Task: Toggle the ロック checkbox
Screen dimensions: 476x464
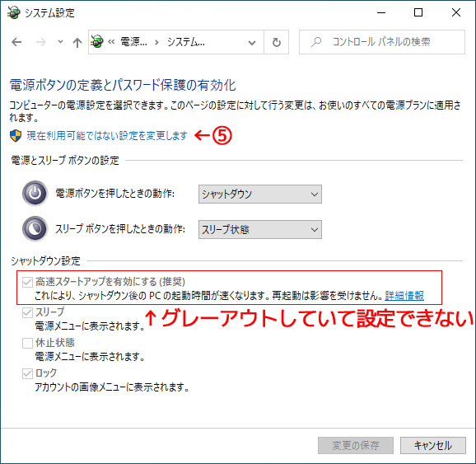Action: tap(27, 373)
